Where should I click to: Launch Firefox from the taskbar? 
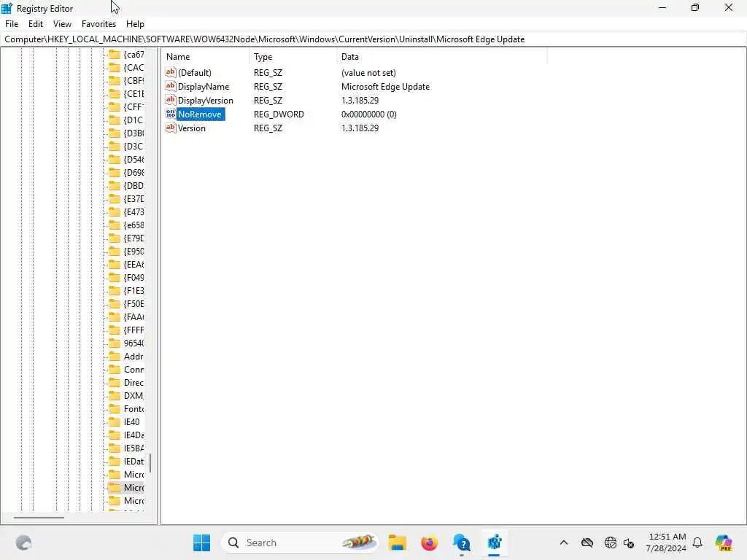[429, 542]
